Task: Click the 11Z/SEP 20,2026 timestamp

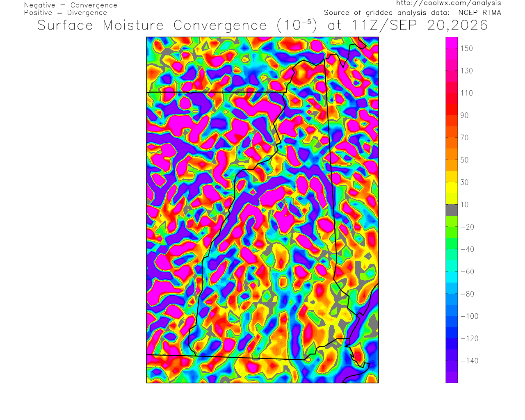Action: coord(420,25)
